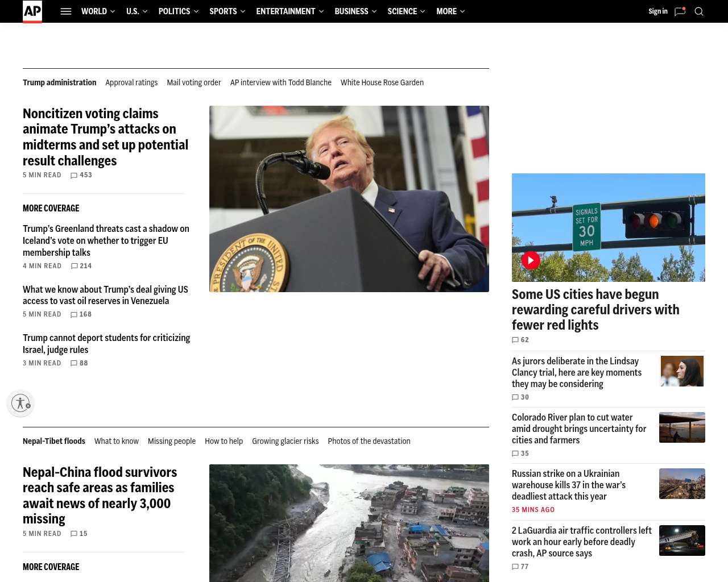
Task: Open comments icon for deport students story
Action: pyautogui.click(x=74, y=364)
